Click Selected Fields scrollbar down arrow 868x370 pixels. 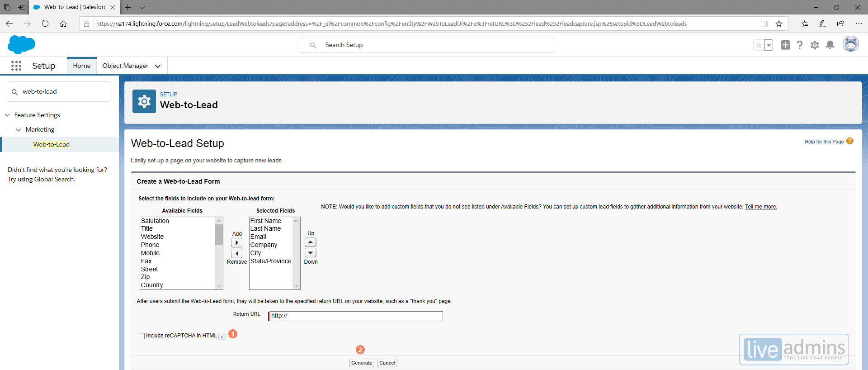pyautogui.click(x=297, y=285)
